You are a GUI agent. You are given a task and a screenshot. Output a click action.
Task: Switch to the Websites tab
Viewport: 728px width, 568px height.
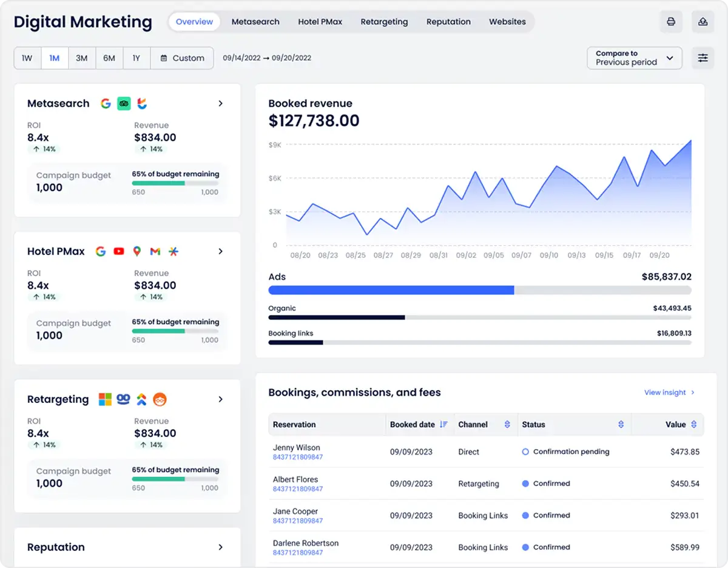(507, 22)
